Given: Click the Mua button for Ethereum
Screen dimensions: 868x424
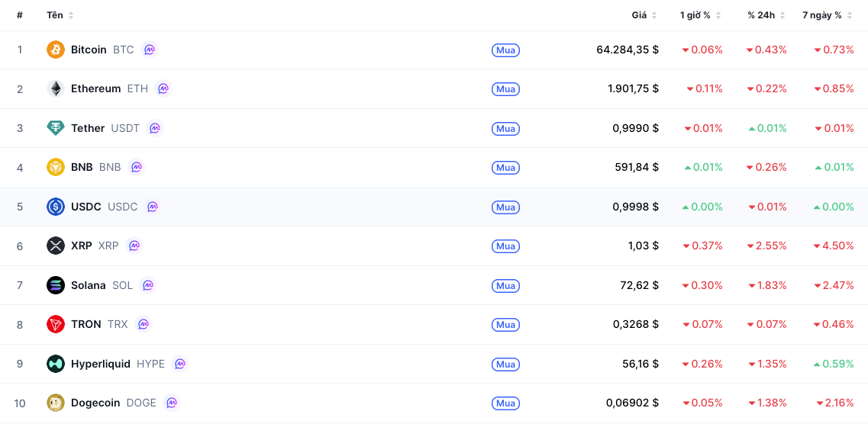Looking at the screenshot, I should click(505, 89).
